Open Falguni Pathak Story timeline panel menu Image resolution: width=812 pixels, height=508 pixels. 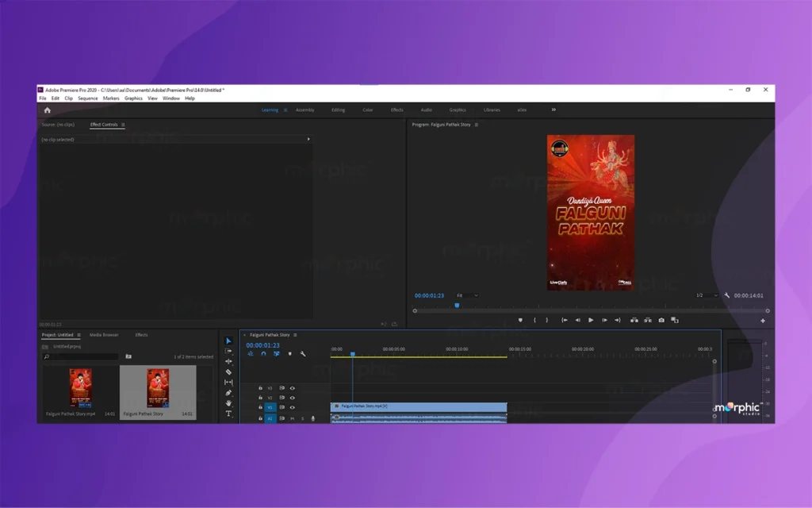(295, 336)
